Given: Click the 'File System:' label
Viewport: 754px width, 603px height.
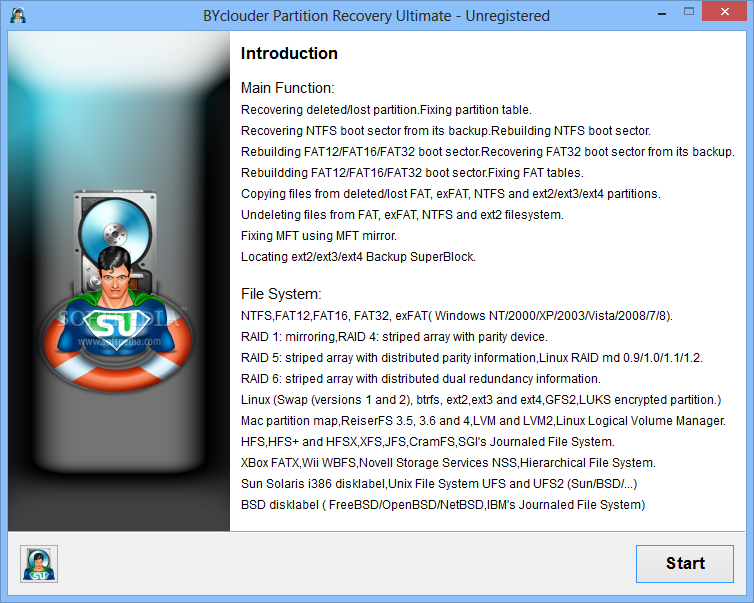Looking at the screenshot, I should (281, 294).
